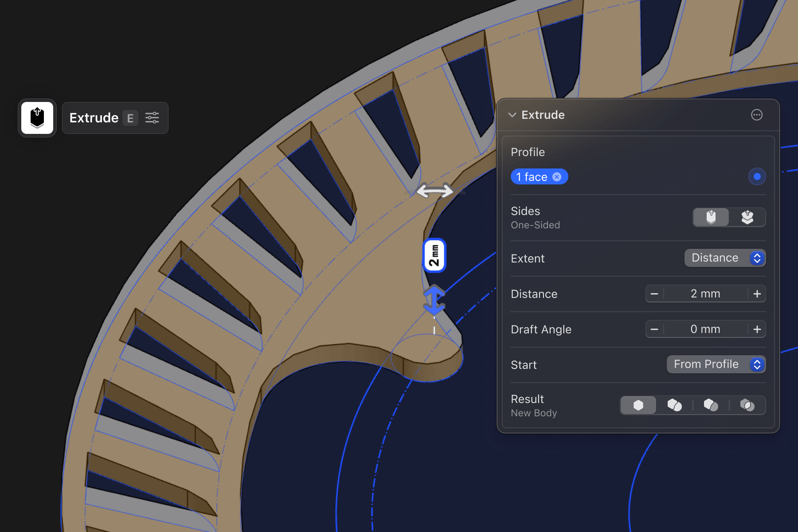Select the Union result icon
This screenshot has width=798, height=532.
(674, 405)
